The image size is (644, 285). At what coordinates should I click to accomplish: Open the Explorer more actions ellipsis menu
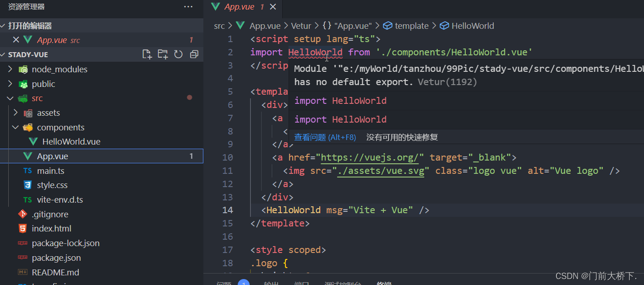[x=188, y=7]
